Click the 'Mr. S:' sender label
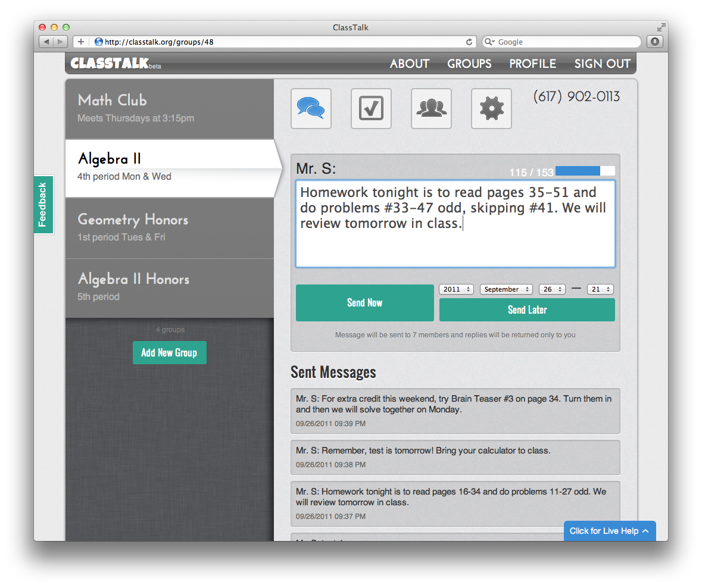 316,168
